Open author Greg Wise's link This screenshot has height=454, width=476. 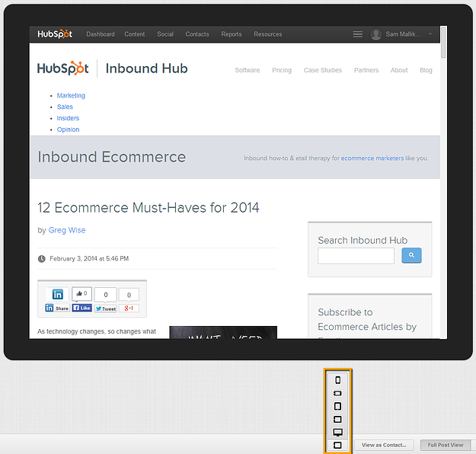point(67,230)
